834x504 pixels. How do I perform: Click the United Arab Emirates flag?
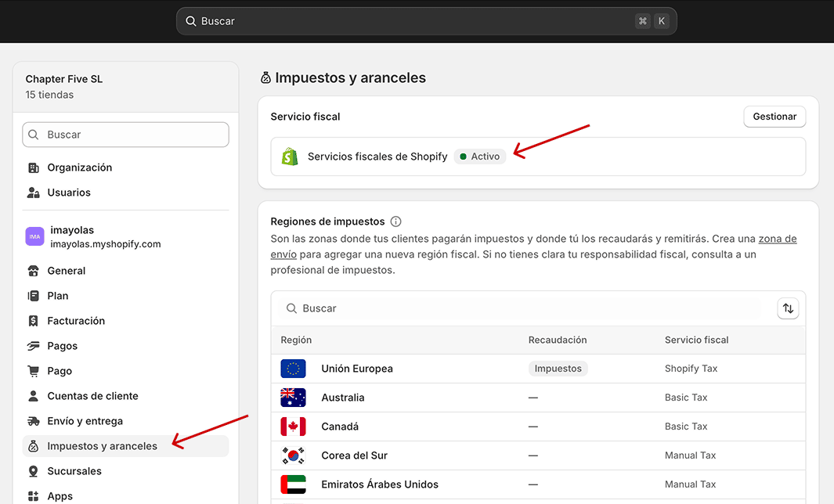pyautogui.click(x=293, y=484)
